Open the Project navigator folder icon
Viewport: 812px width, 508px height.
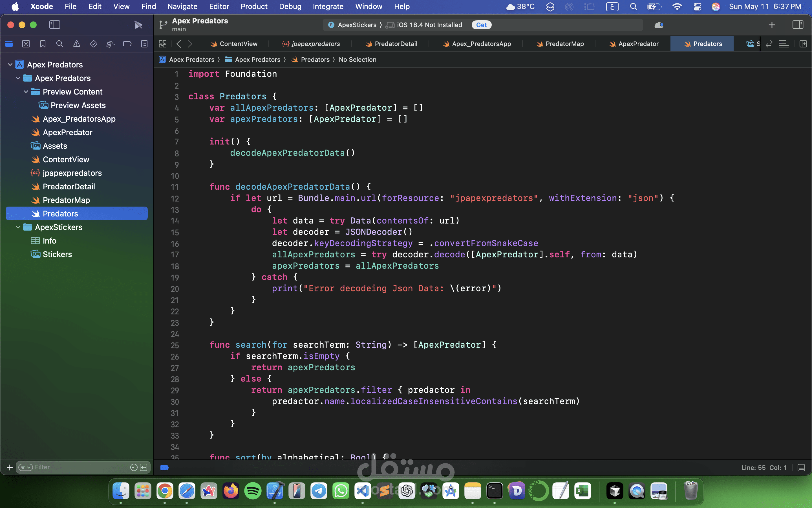[x=9, y=44]
